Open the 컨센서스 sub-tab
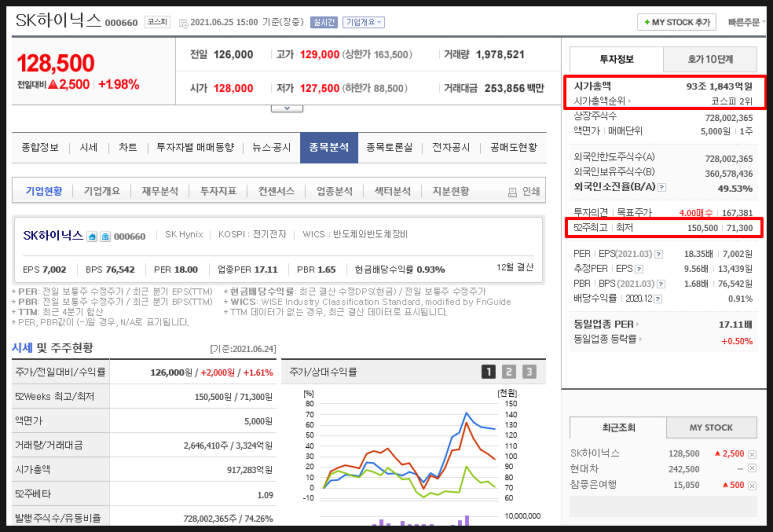 (277, 191)
